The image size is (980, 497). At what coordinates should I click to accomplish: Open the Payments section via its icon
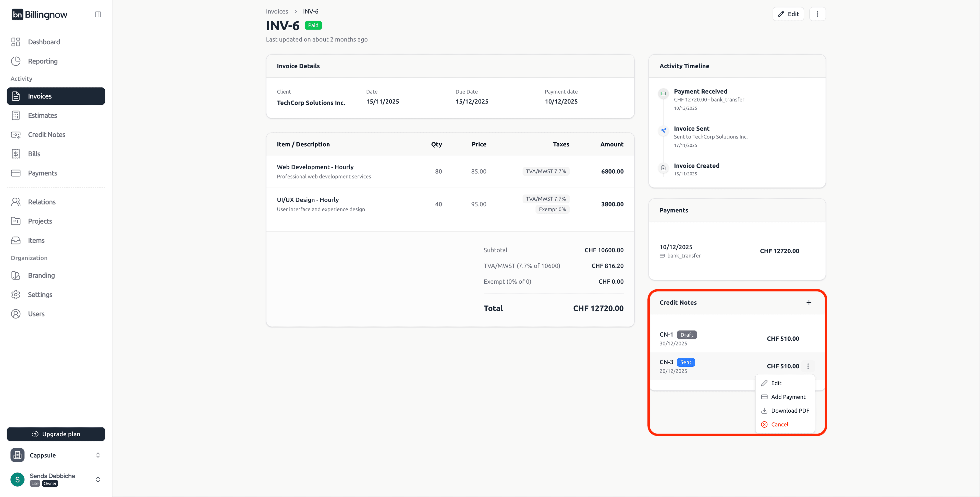pyautogui.click(x=16, y=173)
